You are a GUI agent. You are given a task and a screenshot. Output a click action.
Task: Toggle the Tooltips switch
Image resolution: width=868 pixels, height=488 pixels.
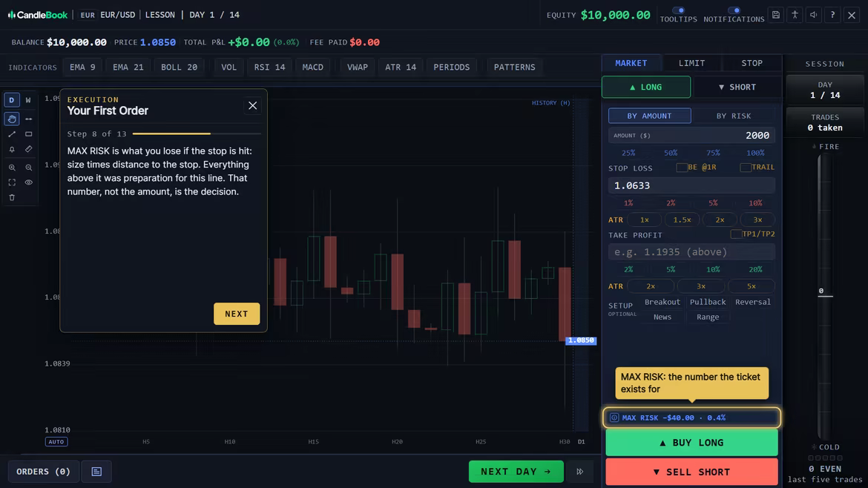point(679,10)
